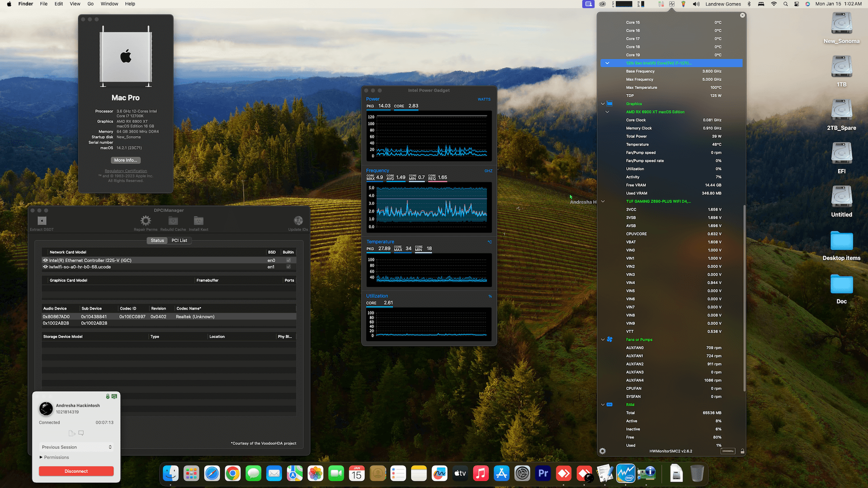Image resolution: width=868 pixels, height=488 pixels.
Task: Switch to the PCI List tab
Action: pyautogui.click(x=179, y=240)
